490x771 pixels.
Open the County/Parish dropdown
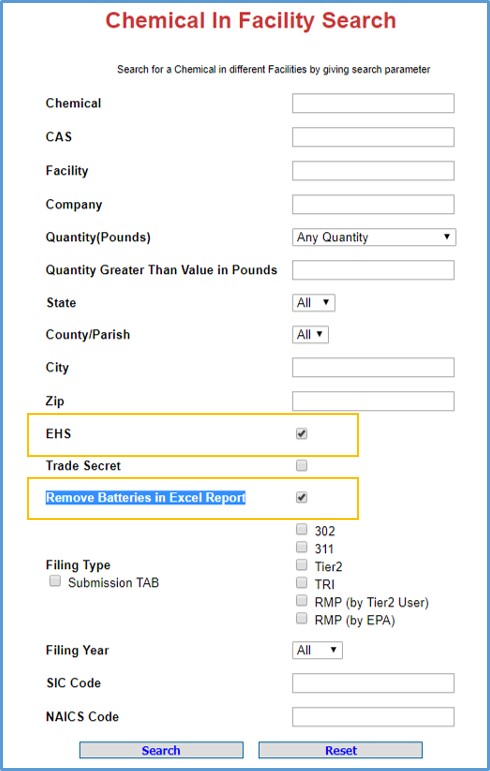tap(310, 334)
